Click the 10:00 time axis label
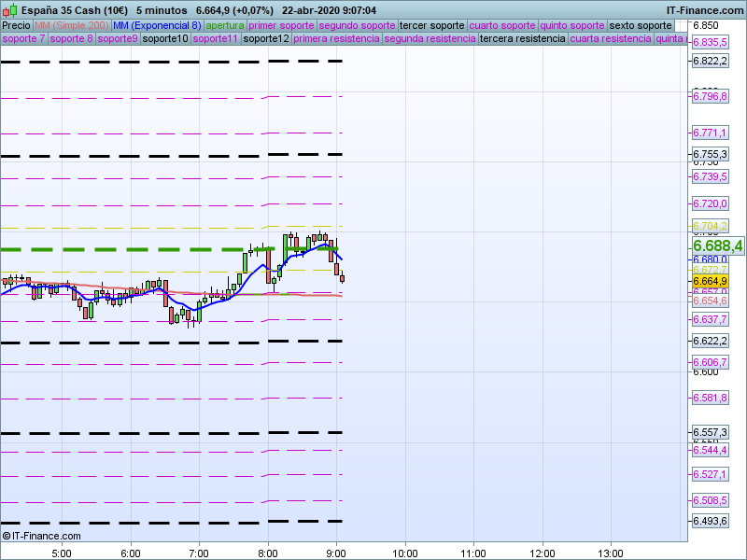The image size is (747, 560). 404,552
